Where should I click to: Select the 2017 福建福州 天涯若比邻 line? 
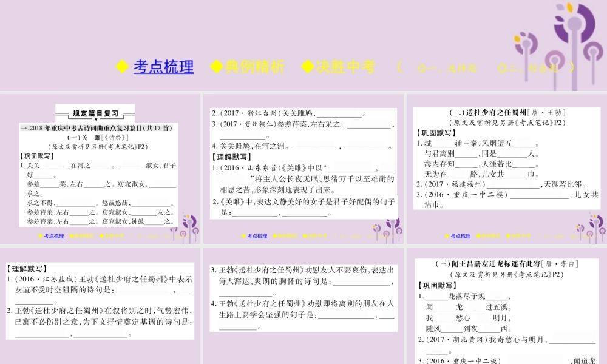pos(502,184)
